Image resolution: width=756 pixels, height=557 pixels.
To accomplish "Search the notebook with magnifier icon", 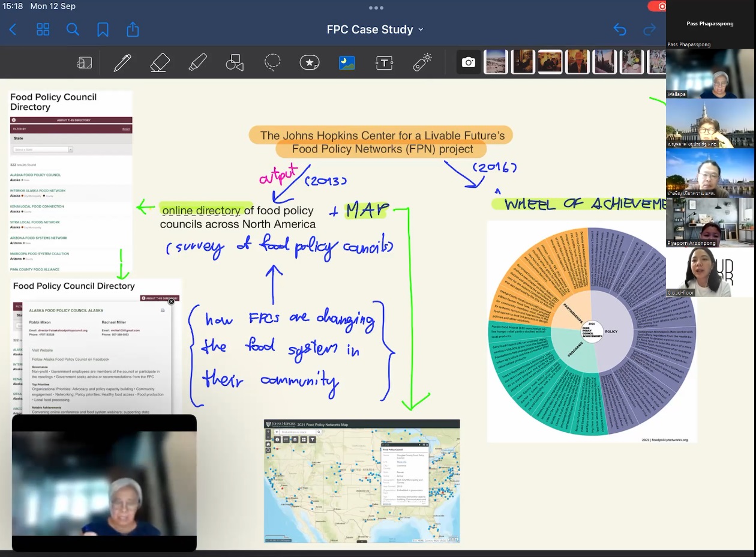I will [x=73, y=29].
